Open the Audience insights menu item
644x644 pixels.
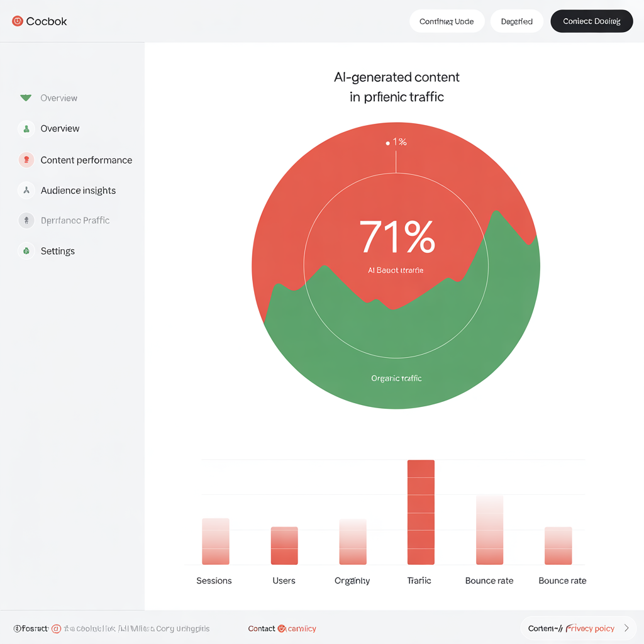pos(78,190)
